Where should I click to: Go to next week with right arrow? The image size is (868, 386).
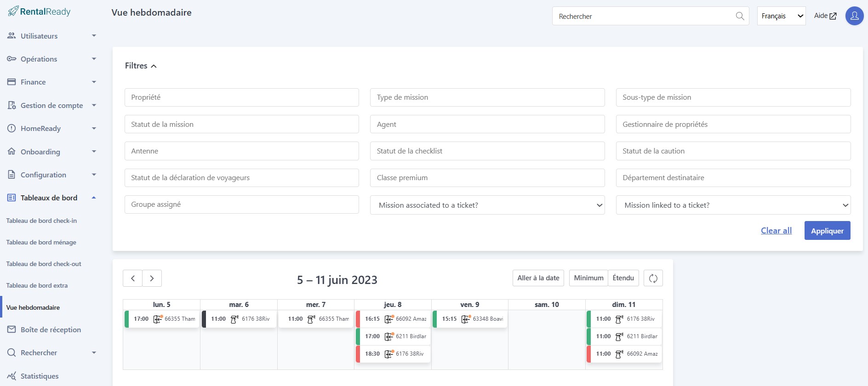click(x=152, y=278)
